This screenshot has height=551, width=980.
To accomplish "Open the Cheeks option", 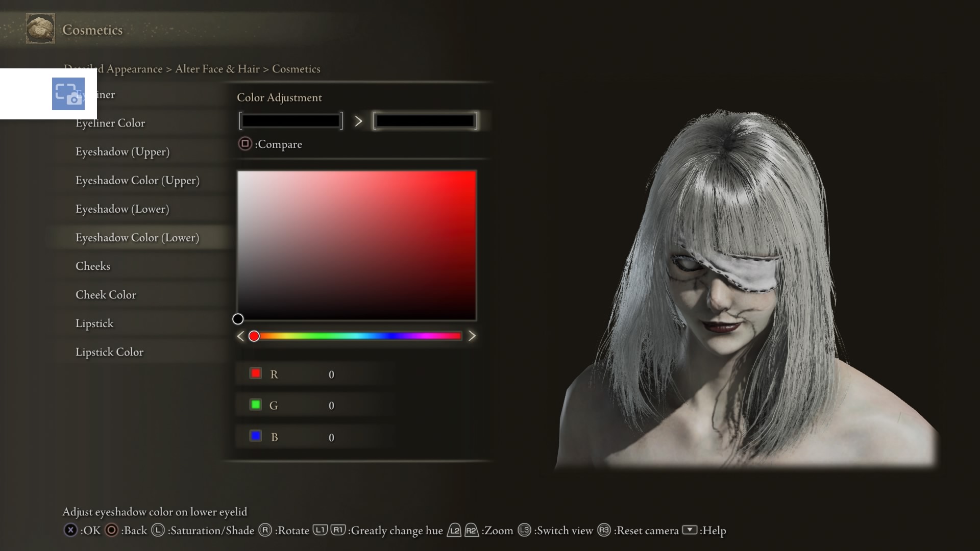I will 93,266.
